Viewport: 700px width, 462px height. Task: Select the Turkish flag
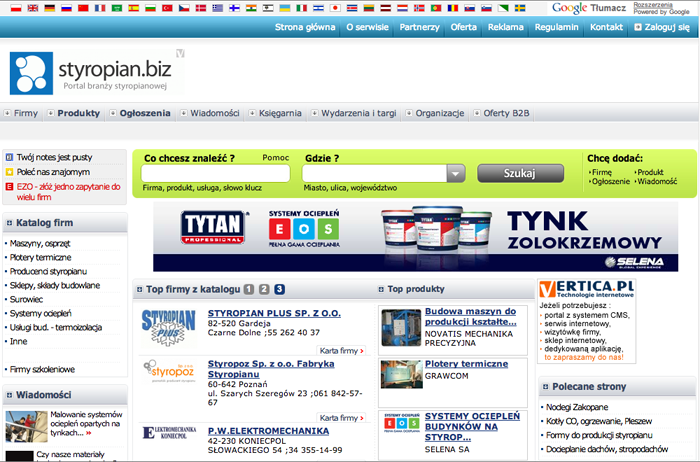click(167, 8)
